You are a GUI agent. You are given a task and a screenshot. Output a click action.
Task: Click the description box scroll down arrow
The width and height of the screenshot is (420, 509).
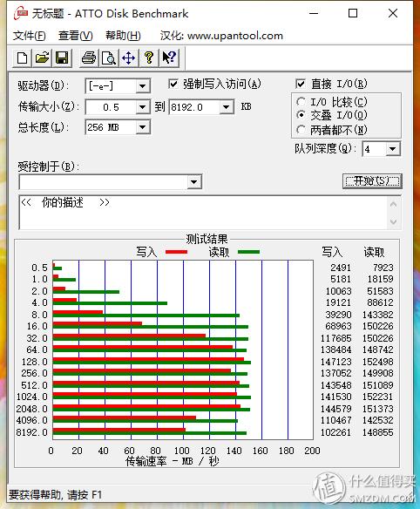click(393, 221)
